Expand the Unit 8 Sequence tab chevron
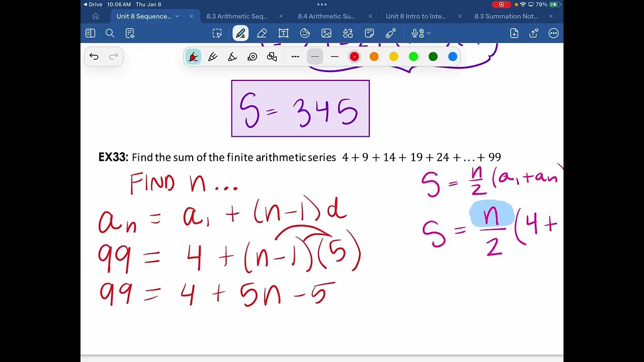The width and height of the screenshot is (644, 362). [177, 16]
